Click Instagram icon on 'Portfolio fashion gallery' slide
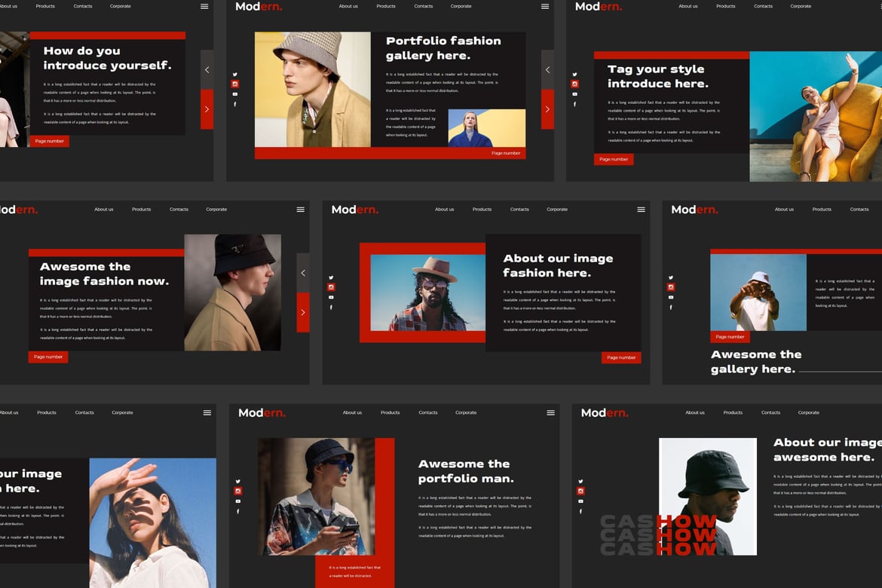This screenshot has height=588, width=882. click(235, 84)
